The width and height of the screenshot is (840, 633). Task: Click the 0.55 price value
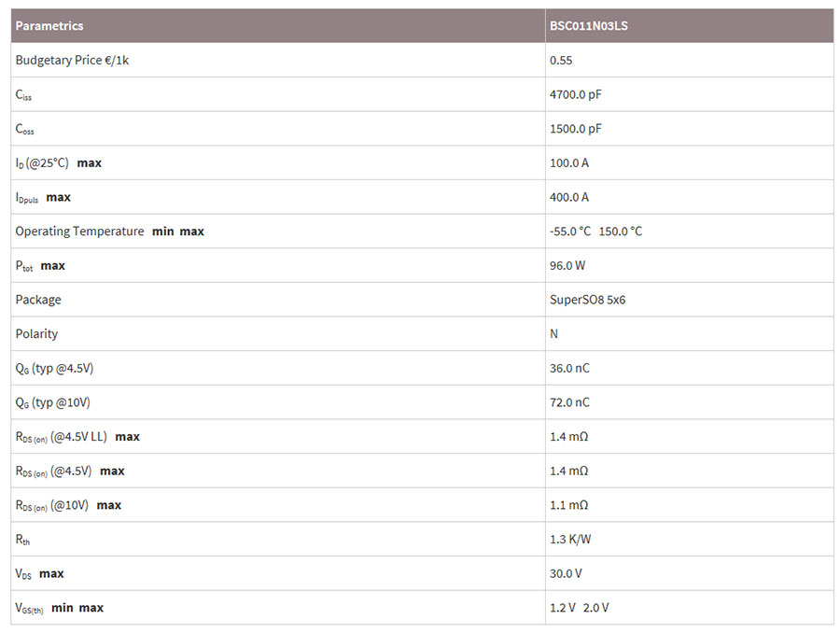[561, 61]
